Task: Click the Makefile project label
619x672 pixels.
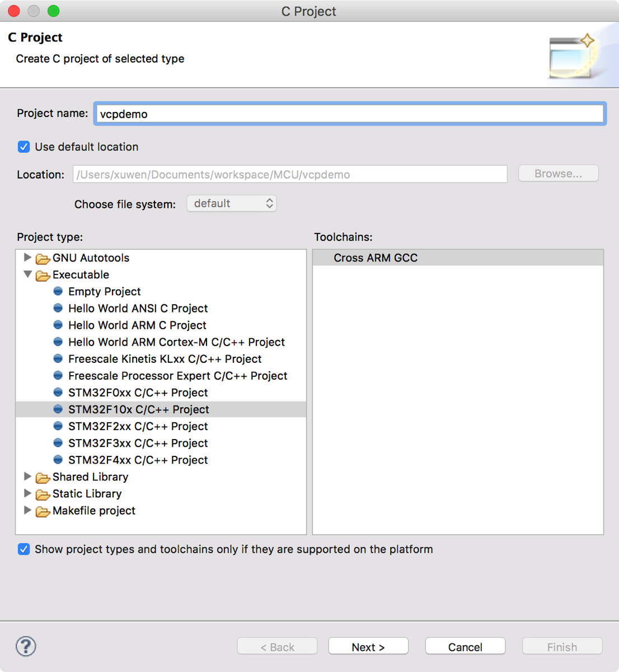Action: click(x=93, y=510)
